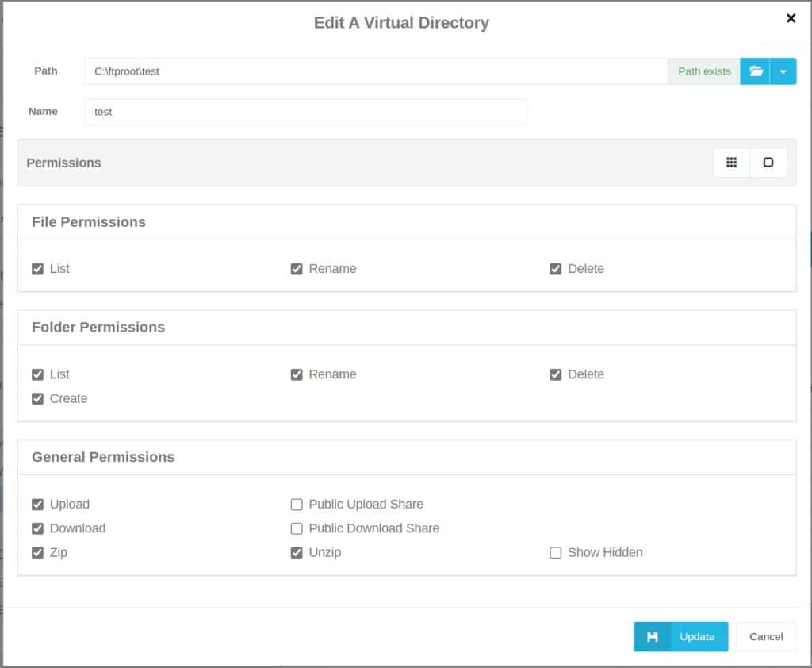Viewport: 812px width, 668px height.
Task: Cancel editing the virtual directory
Action: click(766, 636)
